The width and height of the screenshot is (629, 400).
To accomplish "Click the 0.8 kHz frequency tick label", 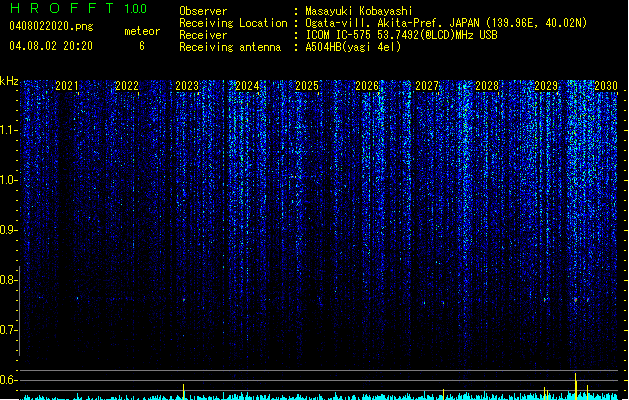I will [x=8, y=280].
